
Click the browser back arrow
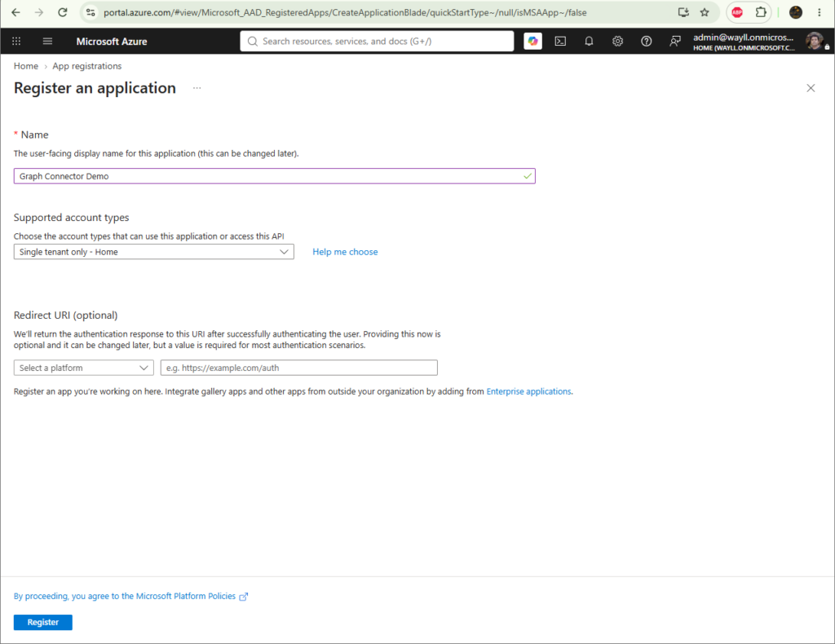(16, 12)
